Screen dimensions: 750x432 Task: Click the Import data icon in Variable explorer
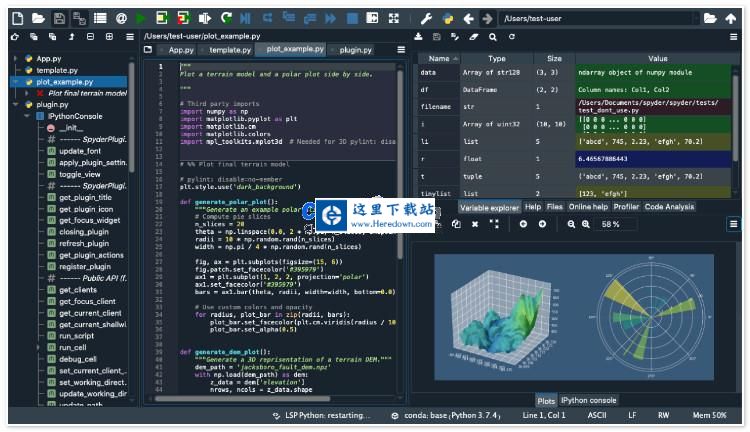click(418, 36)
